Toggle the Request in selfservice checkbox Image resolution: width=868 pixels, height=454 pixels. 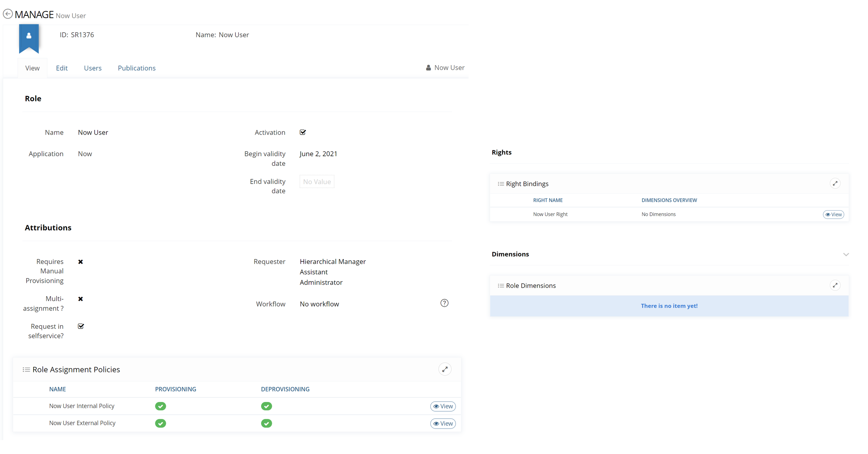(x=81, y=326)
